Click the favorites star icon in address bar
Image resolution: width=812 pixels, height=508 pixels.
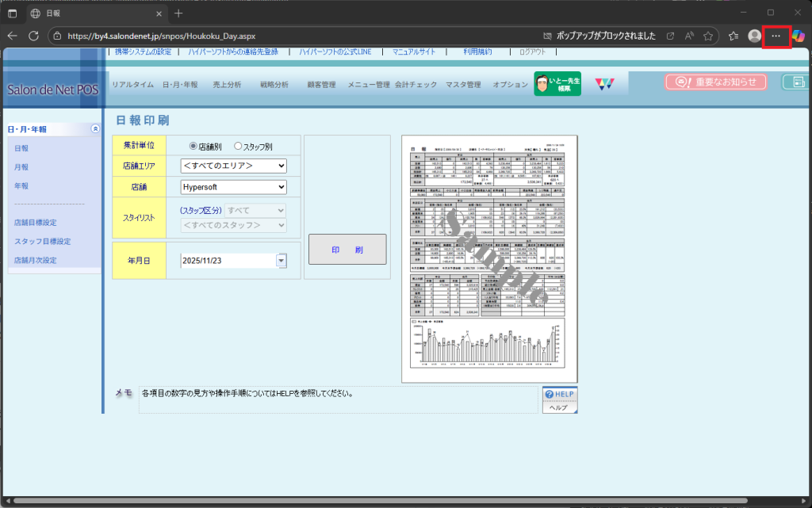(708, 36)
